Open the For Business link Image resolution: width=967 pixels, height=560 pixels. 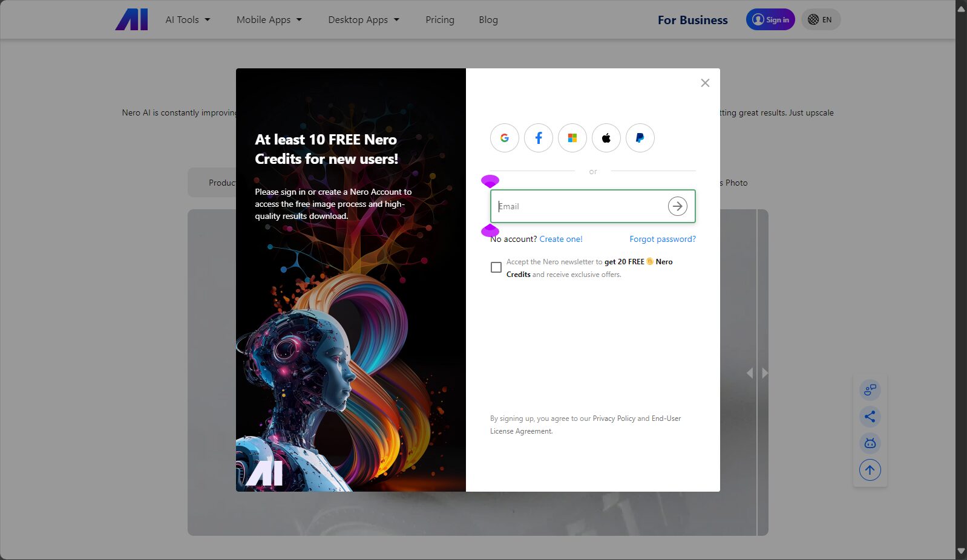pos(693,20)
